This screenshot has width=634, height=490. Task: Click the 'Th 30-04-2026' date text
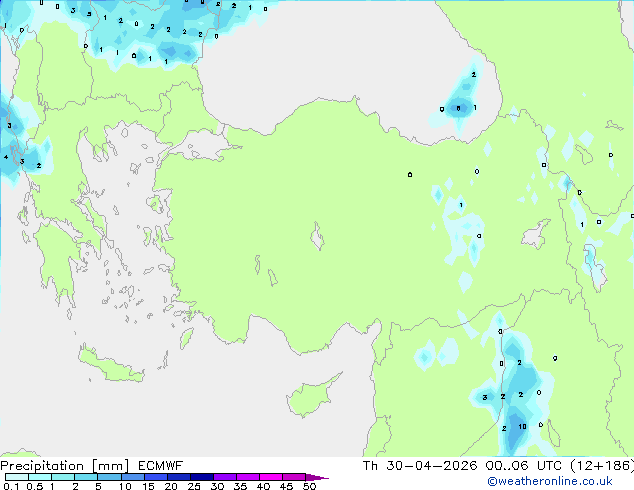point(420,466)
